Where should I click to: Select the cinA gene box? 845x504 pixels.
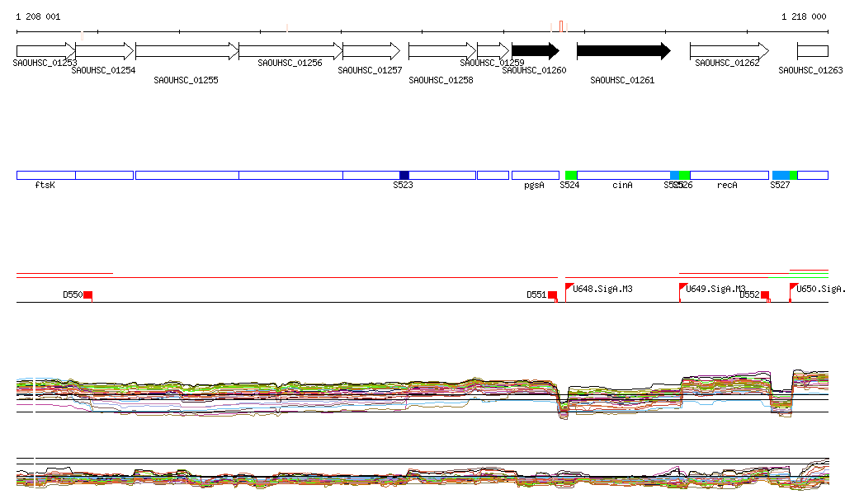coord(623,175)
